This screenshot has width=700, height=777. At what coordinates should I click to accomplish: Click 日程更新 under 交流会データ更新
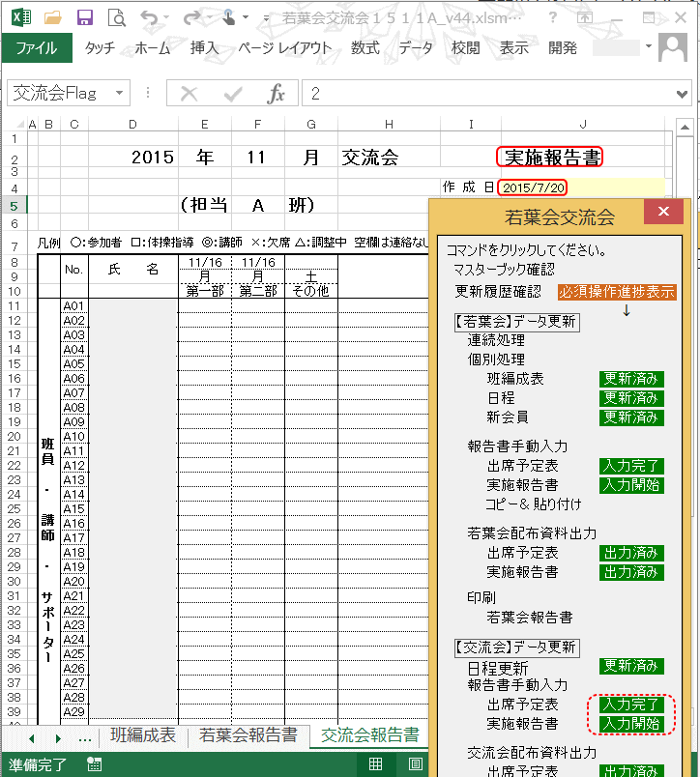[497, 669]
